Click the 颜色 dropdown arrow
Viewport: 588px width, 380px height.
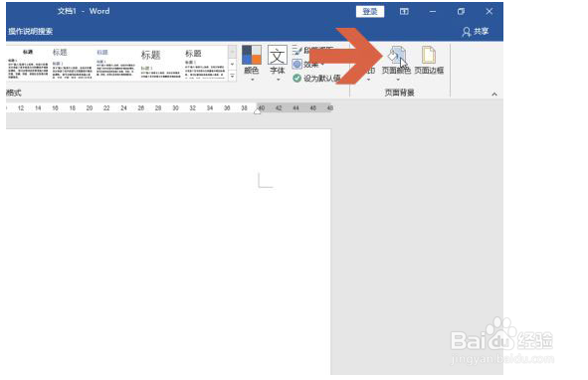coord(252,80)
